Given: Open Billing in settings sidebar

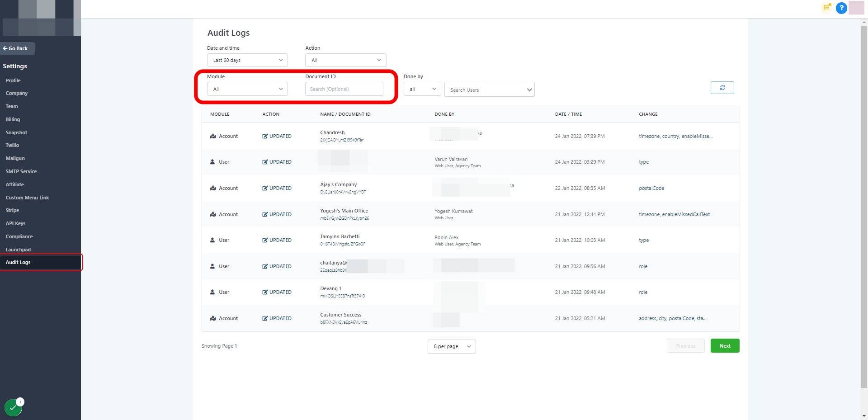Looking at the screenshot, I should (13, 119).
